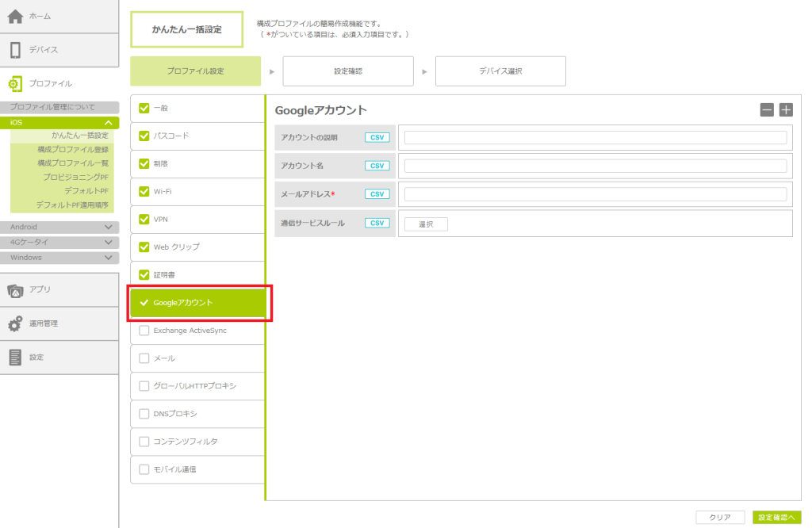This screenshot has width=812, height=528.
Task: Uncheck the Wi-Fi checkbox
Action: coord(144,191)
